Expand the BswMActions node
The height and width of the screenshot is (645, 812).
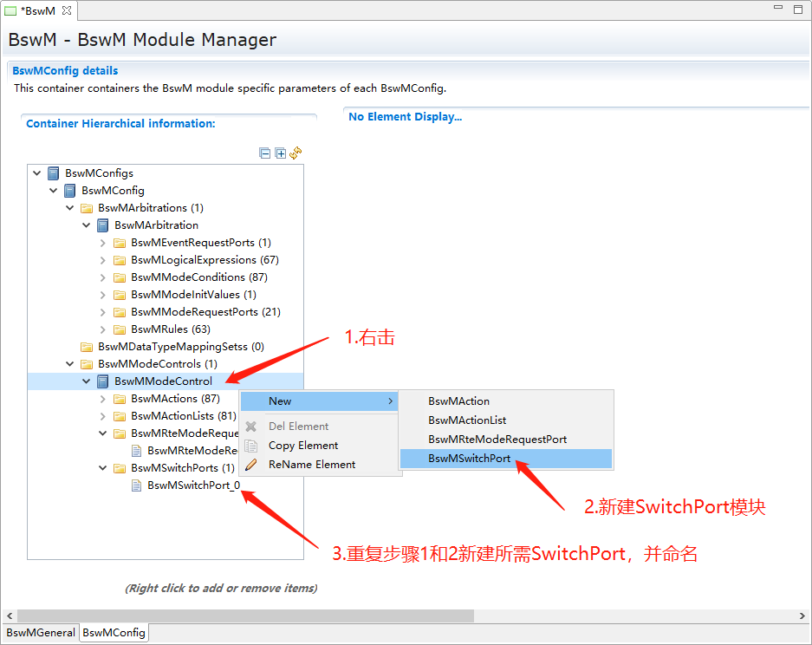click(x=103, y=399)
